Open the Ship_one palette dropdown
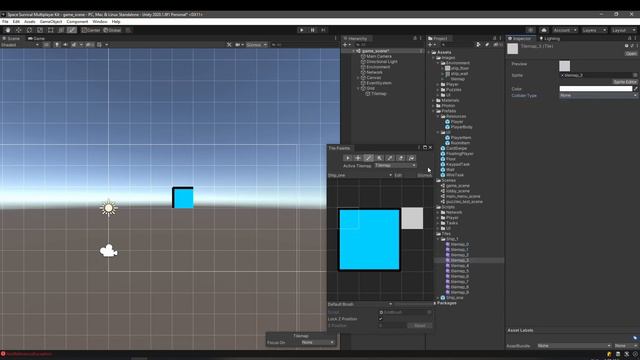 coord(360,175)
